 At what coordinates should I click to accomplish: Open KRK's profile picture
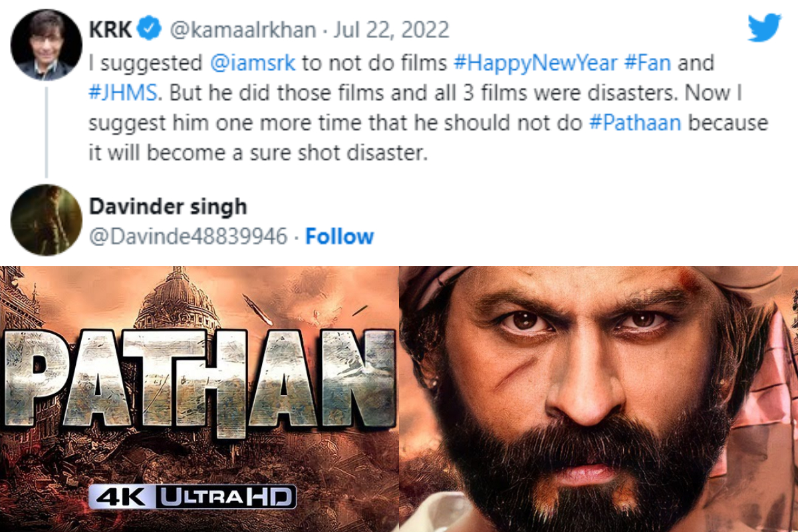coord(47,46)
